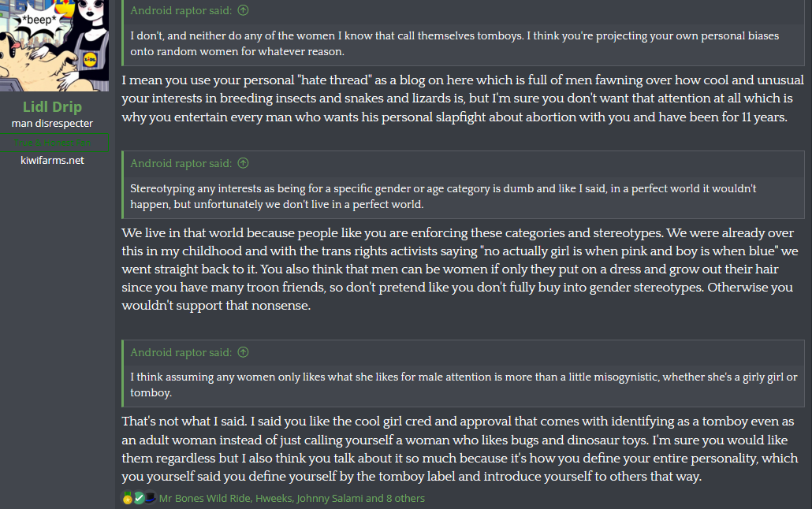The height and width of the screenshot is (509, 812).
Task: Click "Android raptor said:" above the Stereotyping quote
Action: click(x=181, y=164)
